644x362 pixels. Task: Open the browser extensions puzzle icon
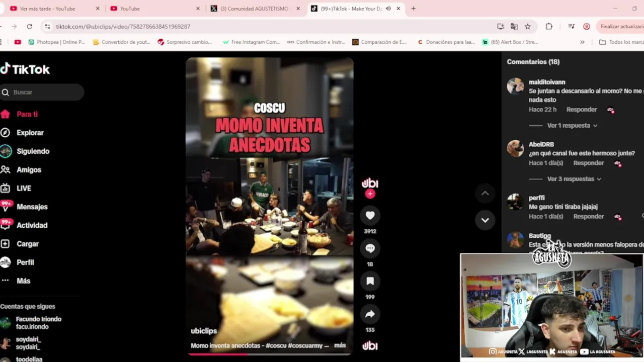click(549, 27)
